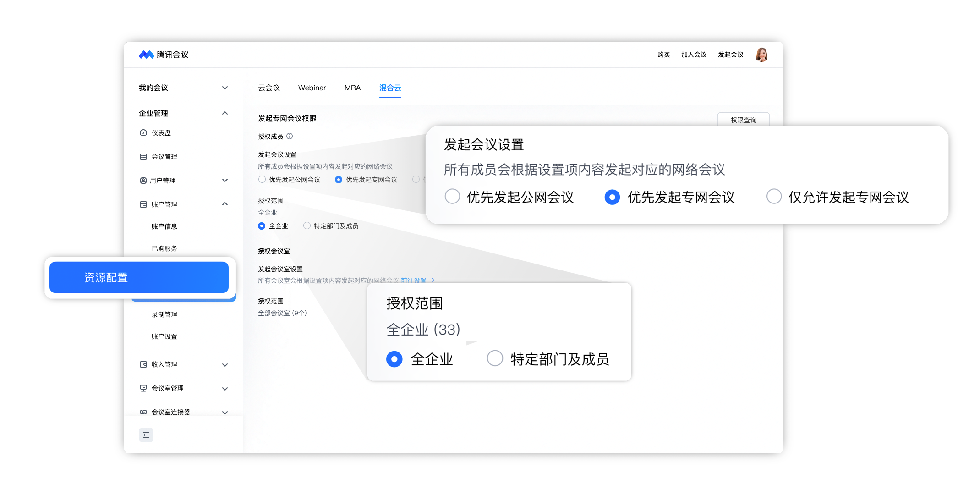980x495 pixels.
Task: Expand the 用户管理 submenu chevron
Action: 225,181
